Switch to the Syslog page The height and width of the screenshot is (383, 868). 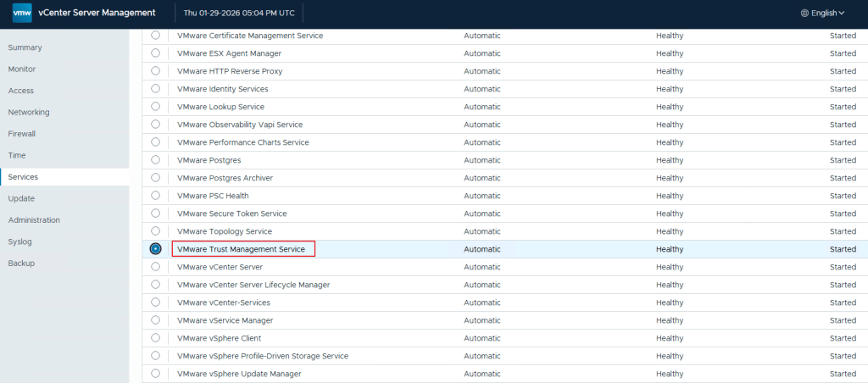(19, 241)
